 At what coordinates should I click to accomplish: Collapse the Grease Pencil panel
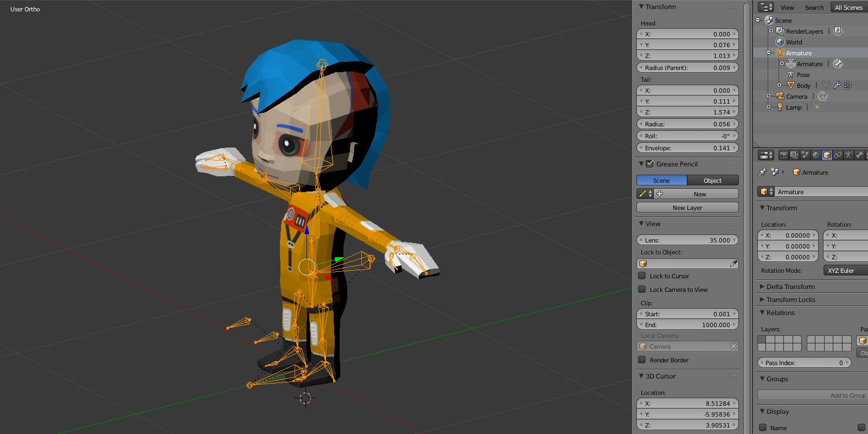pos(641,164)
